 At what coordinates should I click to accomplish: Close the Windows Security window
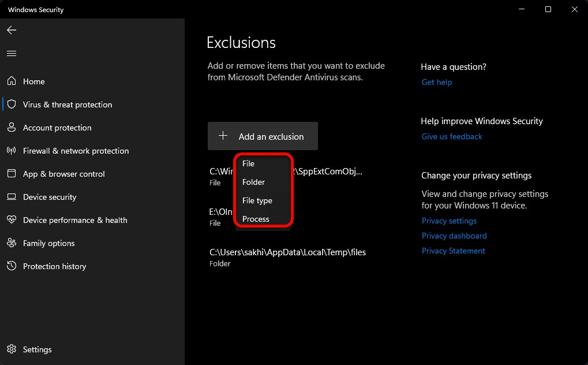tap(575, 9)
